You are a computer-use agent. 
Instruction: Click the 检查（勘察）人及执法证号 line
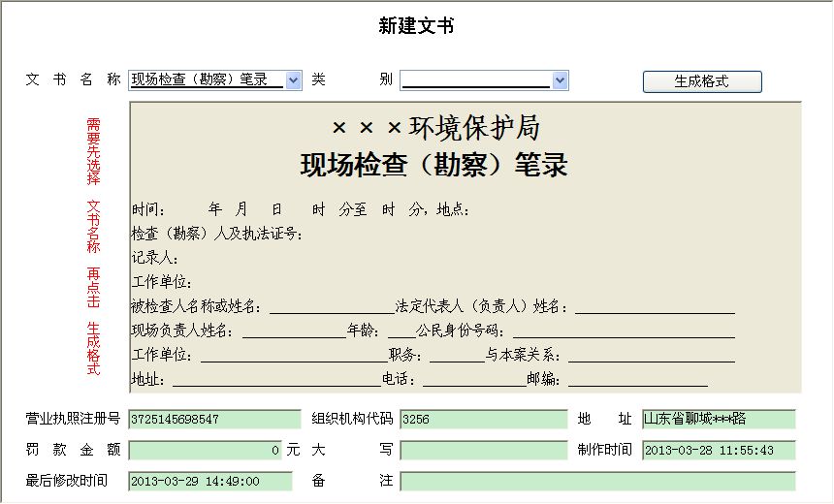(x=217, y=234)
